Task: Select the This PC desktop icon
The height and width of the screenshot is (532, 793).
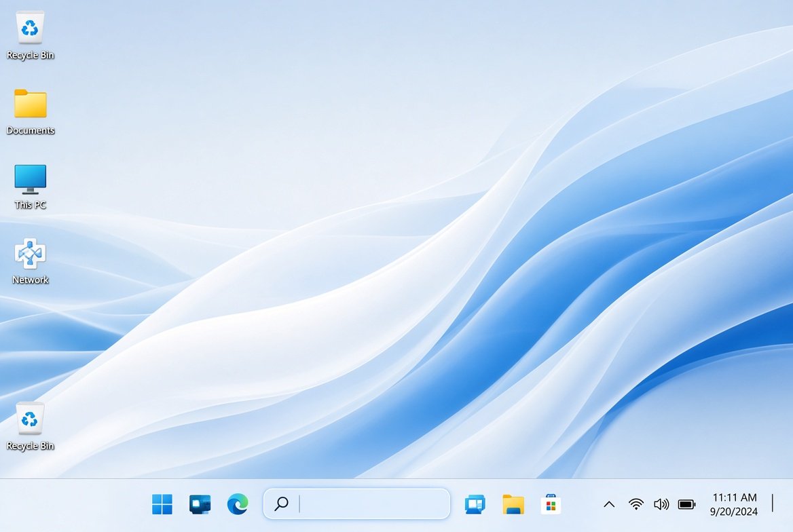Action: click(x=31, y=186)
